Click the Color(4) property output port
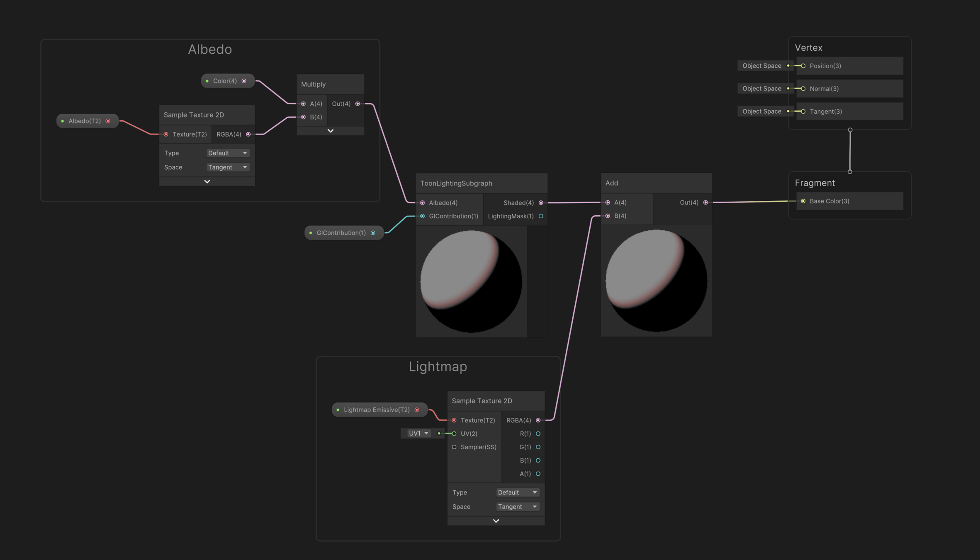The height and width of the screenshot is (560, 980). click(x=244, y=81)
